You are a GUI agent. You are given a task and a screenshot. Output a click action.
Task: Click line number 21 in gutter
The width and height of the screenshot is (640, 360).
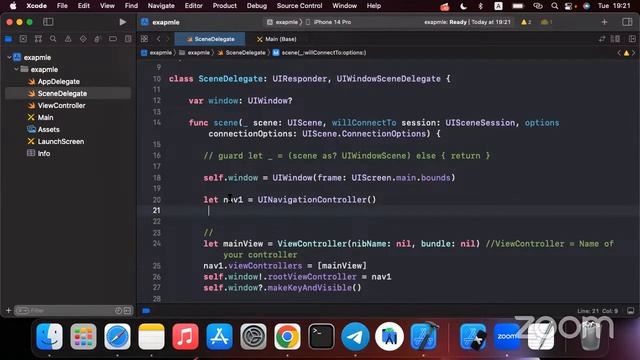(x=157, y=210)
